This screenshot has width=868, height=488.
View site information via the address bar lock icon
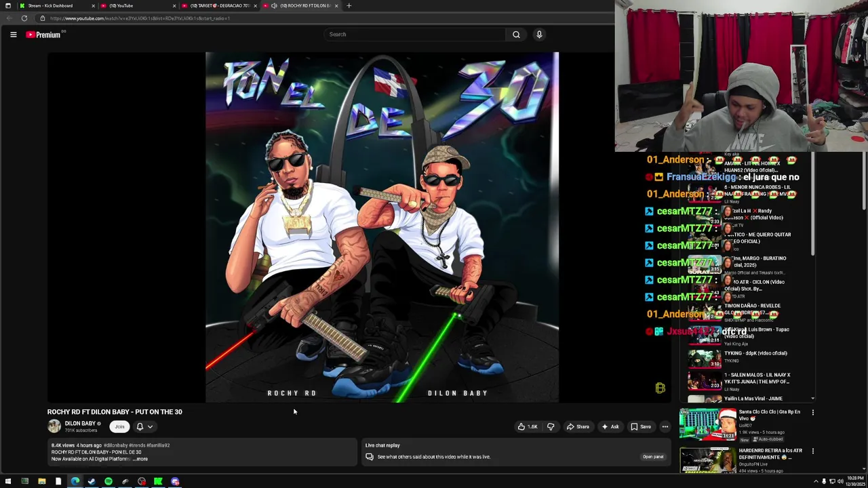(43, 18)
